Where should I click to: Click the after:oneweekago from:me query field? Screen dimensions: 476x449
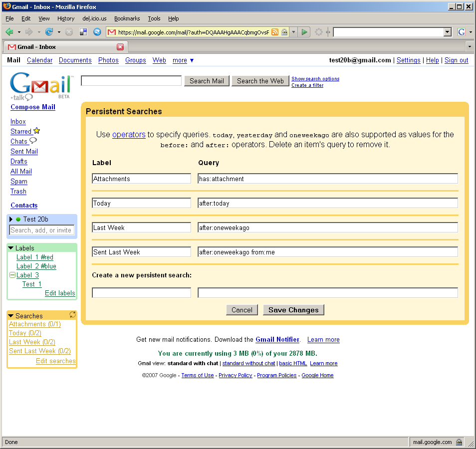pos(328,252)
